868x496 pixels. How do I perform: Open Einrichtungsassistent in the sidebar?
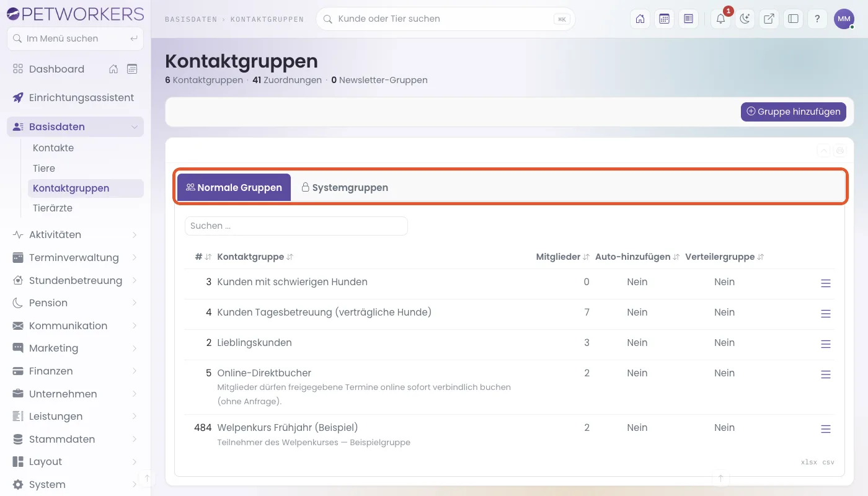click(x=75, y=98)
